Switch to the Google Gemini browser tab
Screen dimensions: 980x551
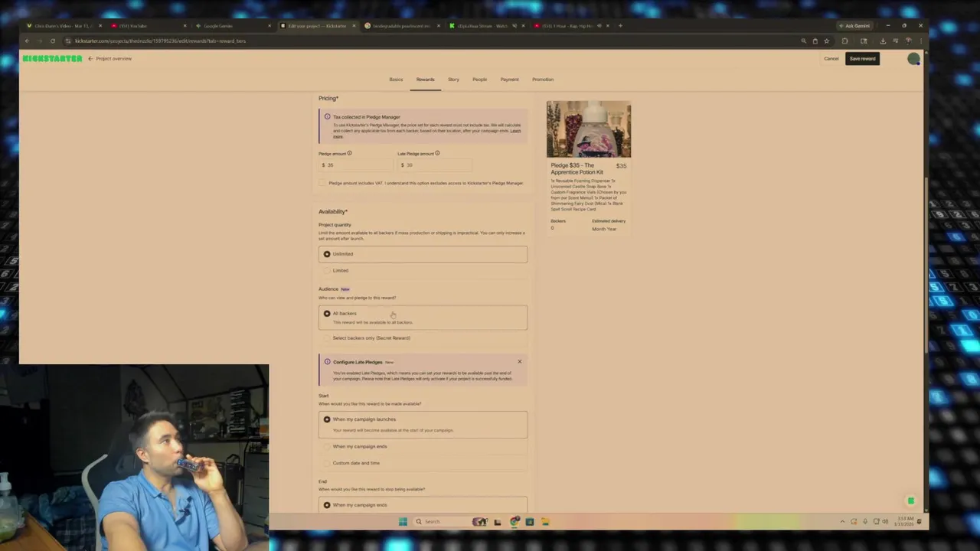pyautogui.click(x=232, y=26)
